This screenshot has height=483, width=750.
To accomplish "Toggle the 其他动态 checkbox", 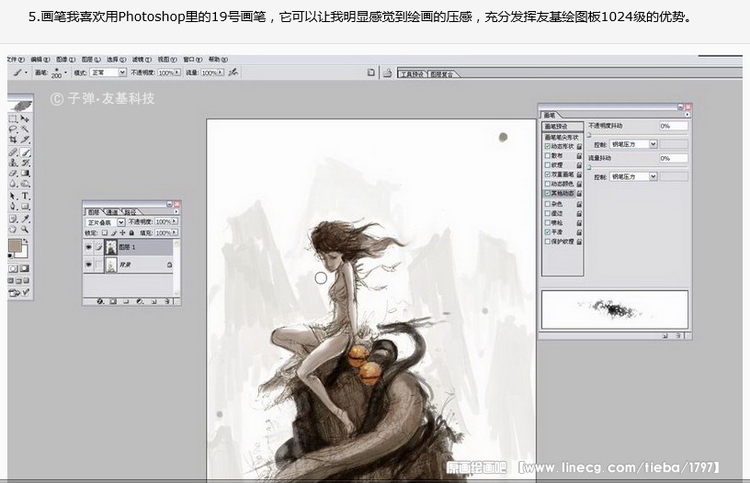I will [547, 193].
